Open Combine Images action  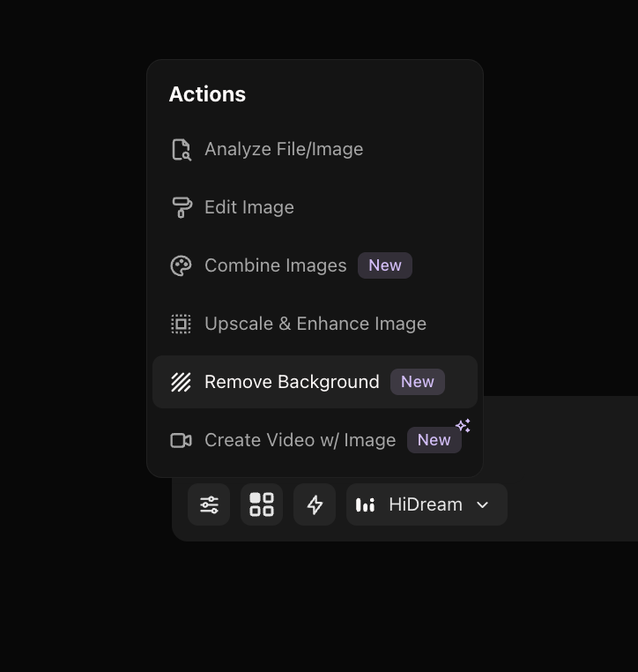[315, 265]
